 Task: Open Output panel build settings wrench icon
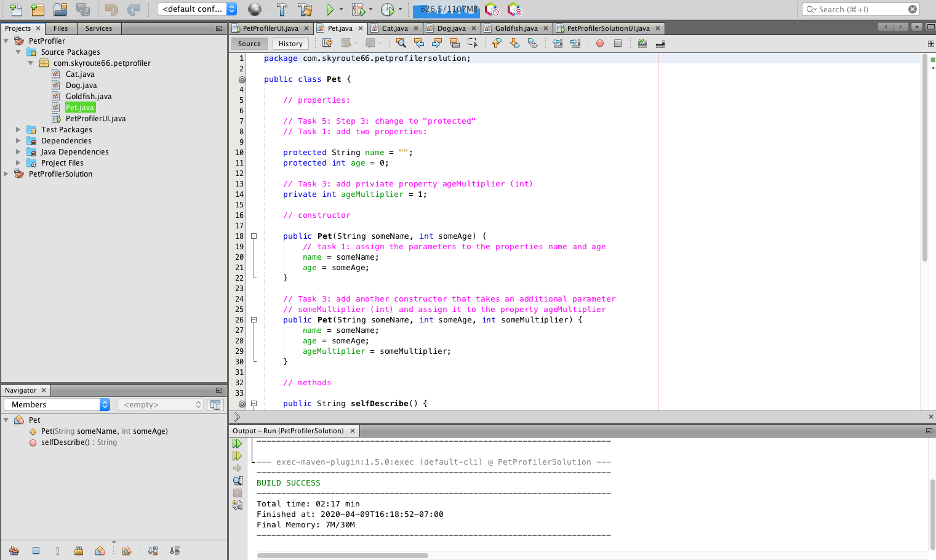[x=238, y=505]
